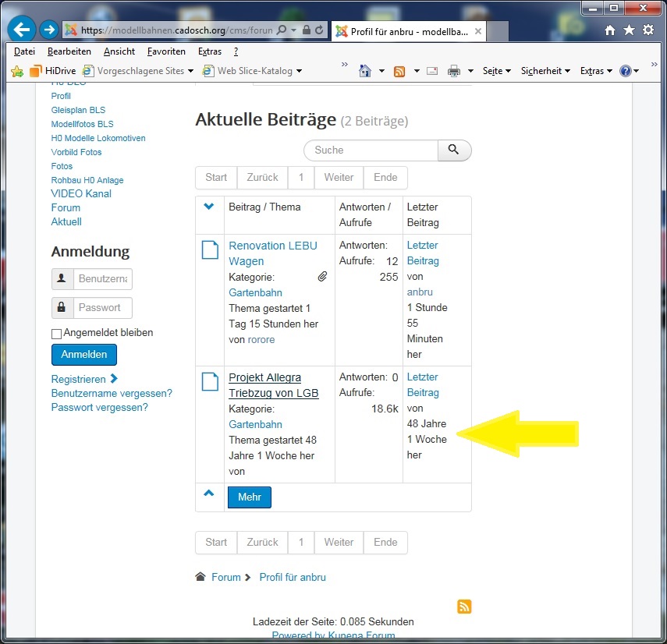Click the paperclip attachment icon on Renovation LEBU

(x=322, y=277)
